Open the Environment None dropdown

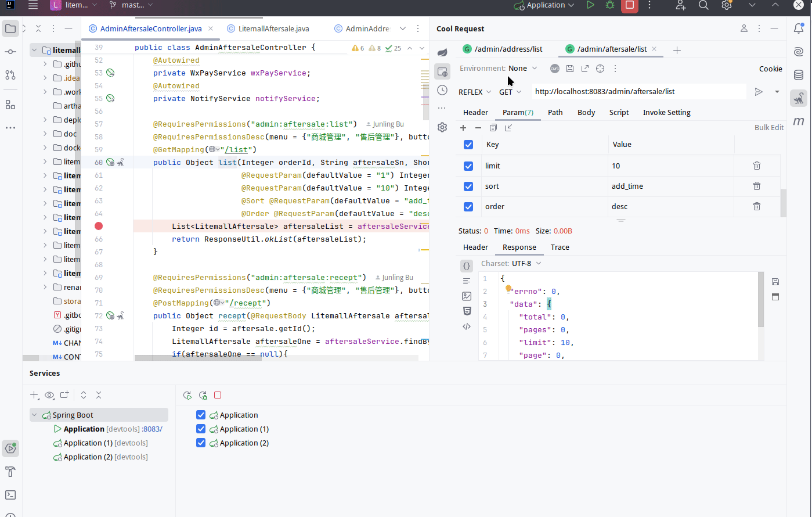click(x=522, y=69)
